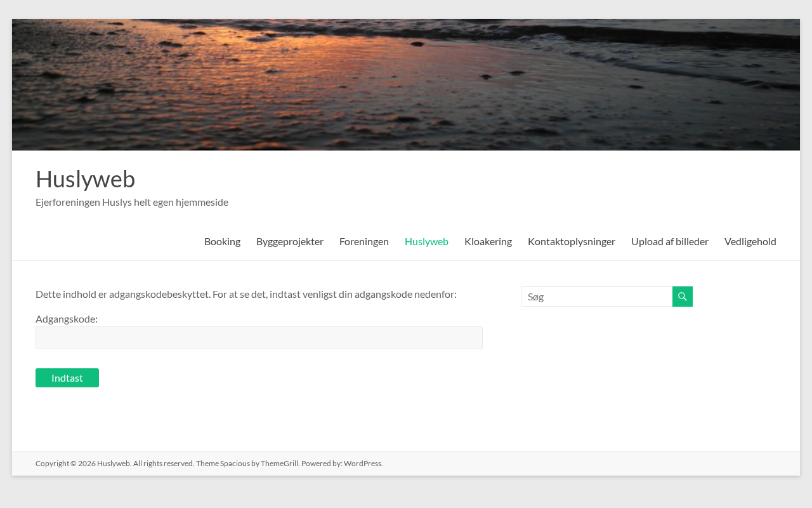Go to Kontaktoplysninger
Screen dimensions: 812x508
pos(572,241)
